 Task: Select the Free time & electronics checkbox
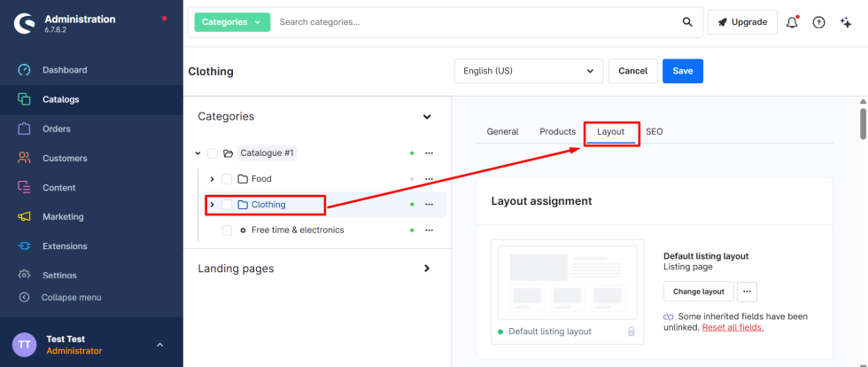pos(227,230)
